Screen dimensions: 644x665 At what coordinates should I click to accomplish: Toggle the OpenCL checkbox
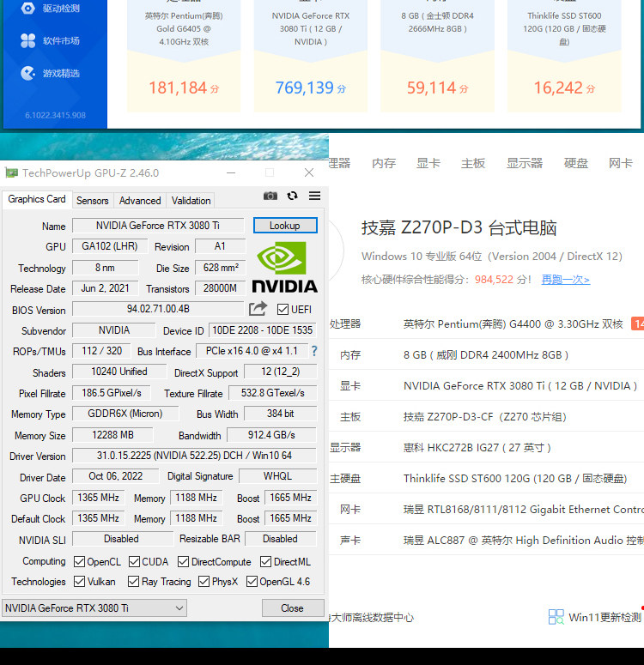pos(79,561)
